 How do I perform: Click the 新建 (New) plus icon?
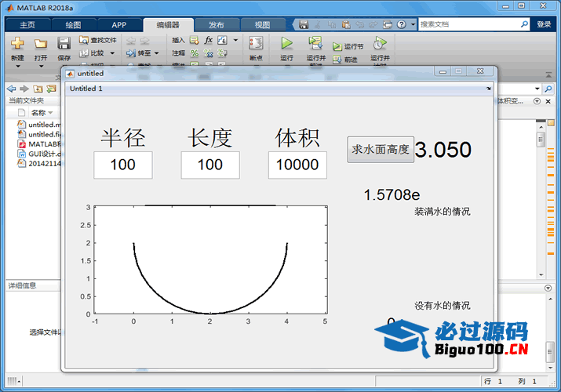pos(17,43)
